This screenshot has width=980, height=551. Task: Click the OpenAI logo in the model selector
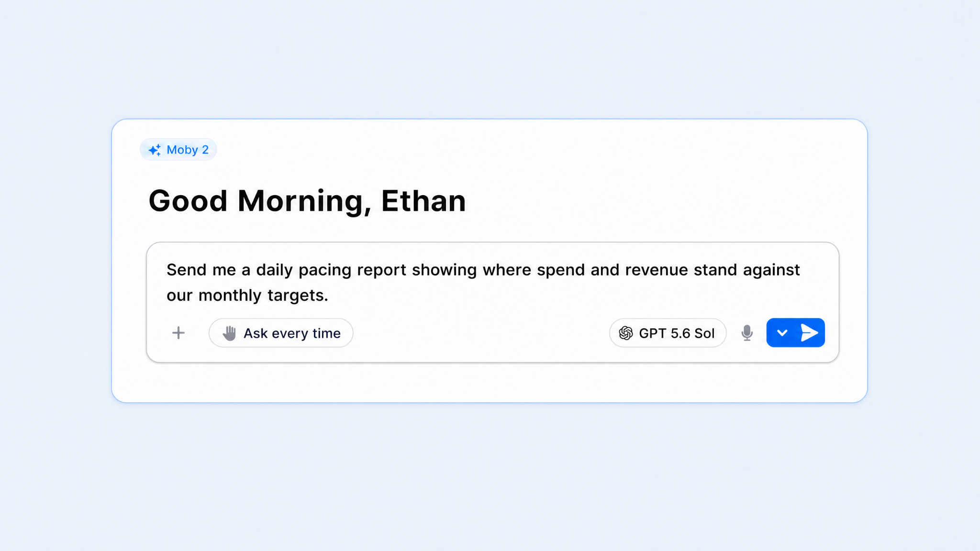point(626,333)
